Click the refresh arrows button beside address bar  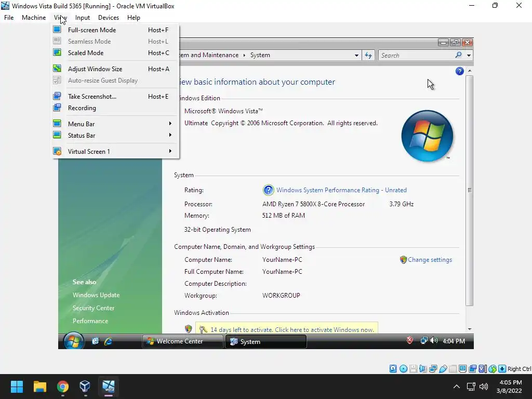pos(368,55)
